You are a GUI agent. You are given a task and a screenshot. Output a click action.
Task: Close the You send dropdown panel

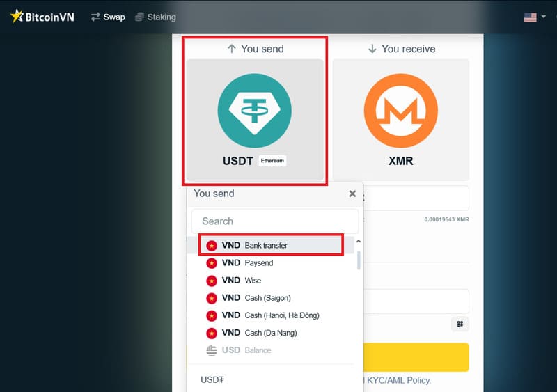(x=352, y=194)
